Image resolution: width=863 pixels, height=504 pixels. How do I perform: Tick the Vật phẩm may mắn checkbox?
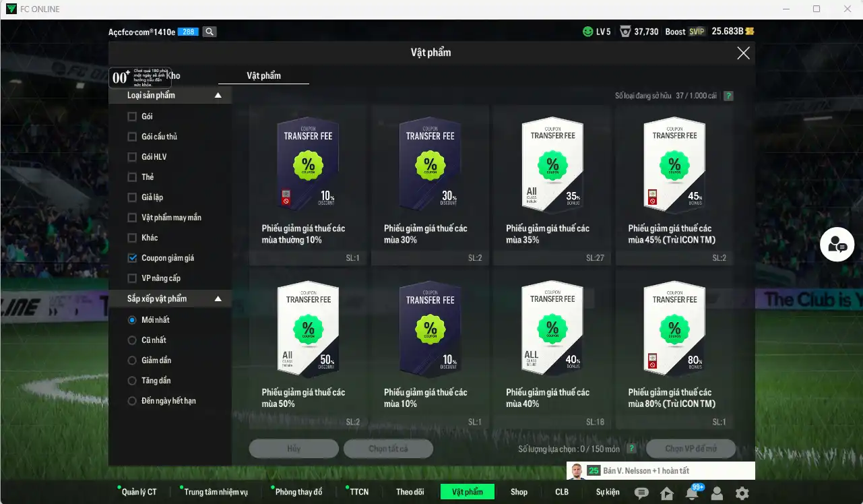pyautogui.click(x=132, y=218)
